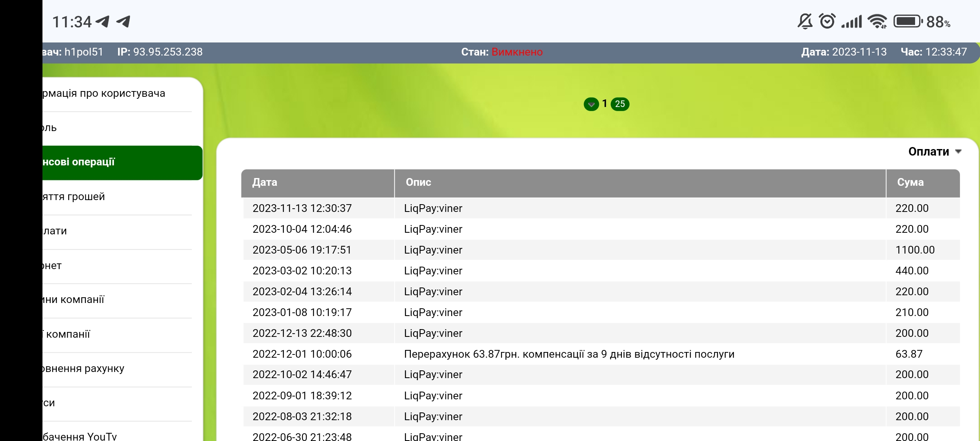Image resolution: width=980 pixels, height=441 pixels.
Task: Select the date 2023-01-08 10:19:17
Action: [302, 312]
